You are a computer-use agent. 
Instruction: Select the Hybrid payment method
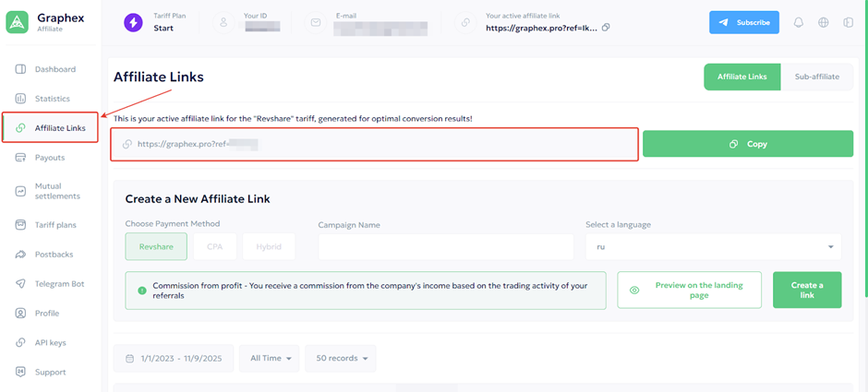269,246
